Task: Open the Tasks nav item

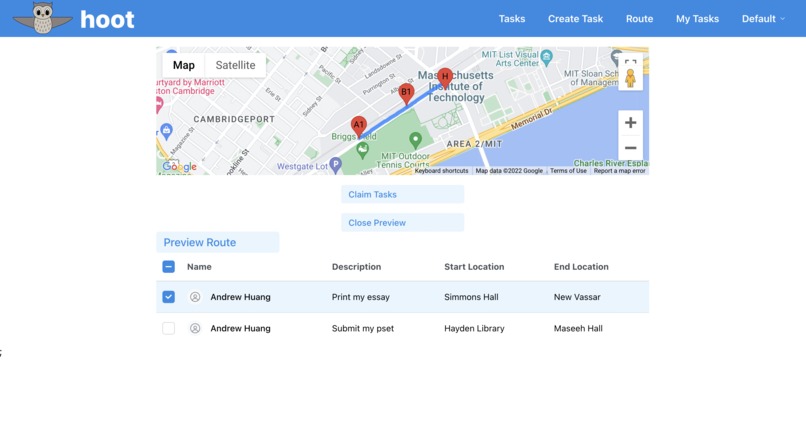Action: [511, 19]
